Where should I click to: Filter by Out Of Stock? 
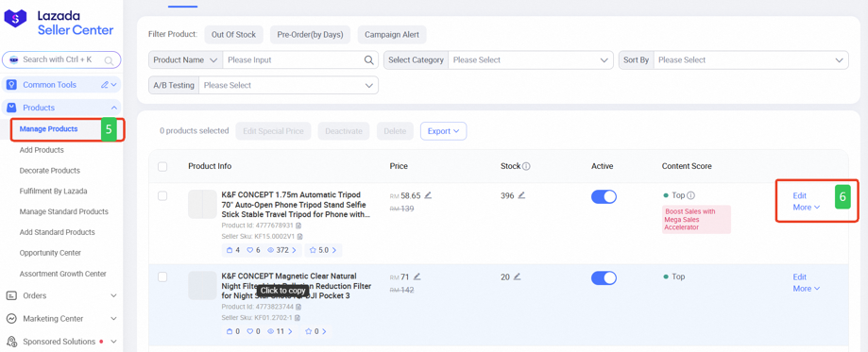233,34
